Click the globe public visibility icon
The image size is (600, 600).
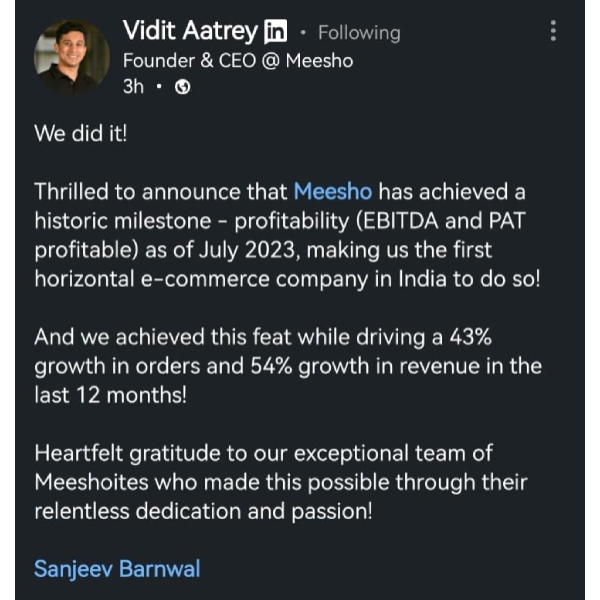(x=182, y=87)
